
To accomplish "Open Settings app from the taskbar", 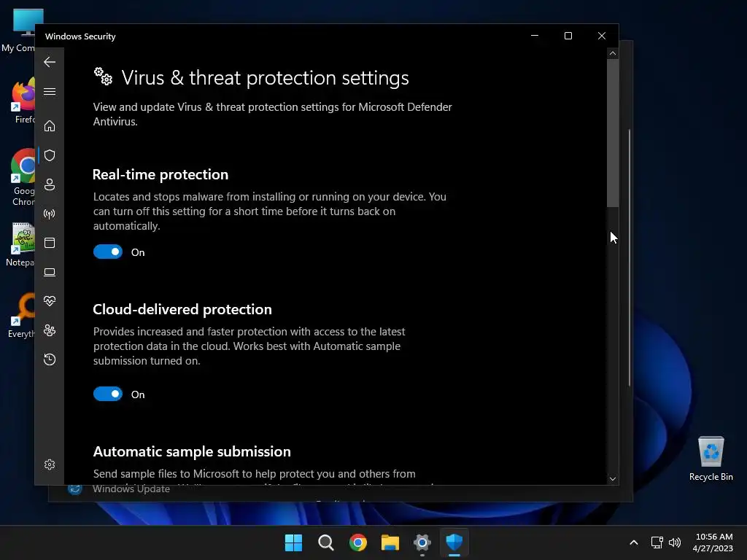I will [422, 542].
